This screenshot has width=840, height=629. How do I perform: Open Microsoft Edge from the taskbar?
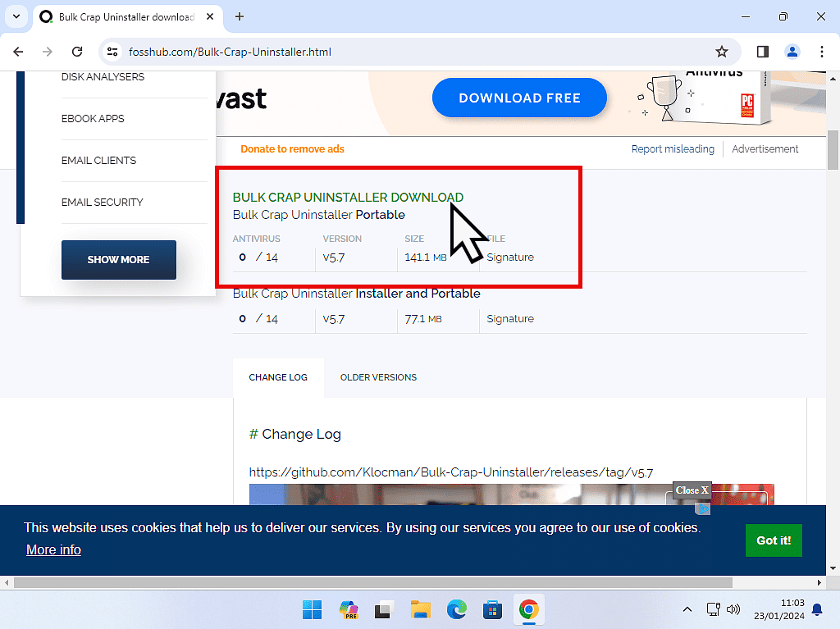click(457, 609)
